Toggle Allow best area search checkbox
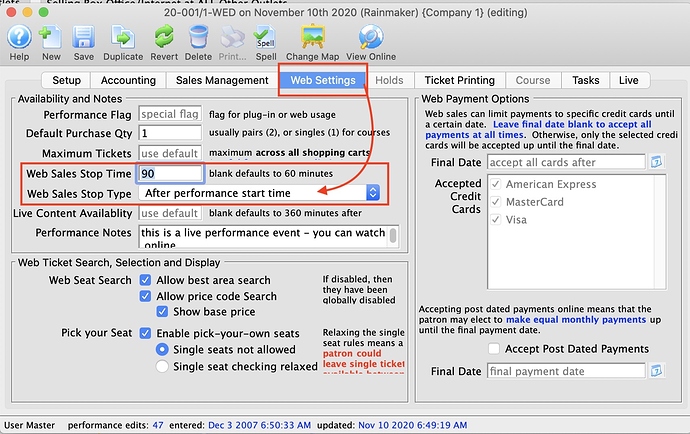The height and width of the screenshot is (434, 690). [x=145, y=280]
